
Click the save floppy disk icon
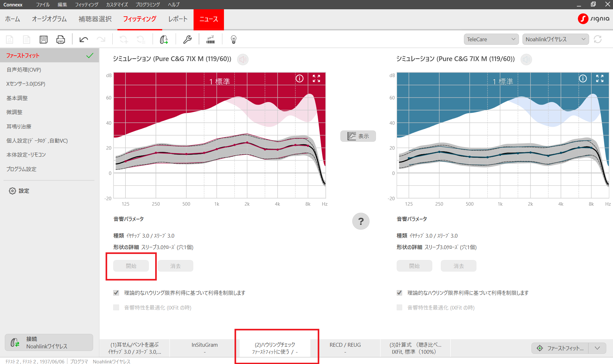click(x=44, y=39)
